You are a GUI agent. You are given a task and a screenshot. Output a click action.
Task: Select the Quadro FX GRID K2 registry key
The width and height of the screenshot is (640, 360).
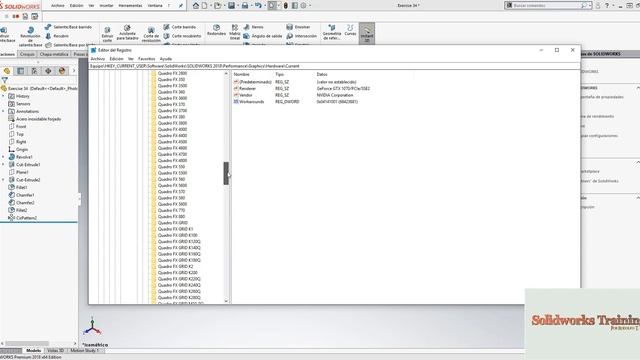pos(176,267)
